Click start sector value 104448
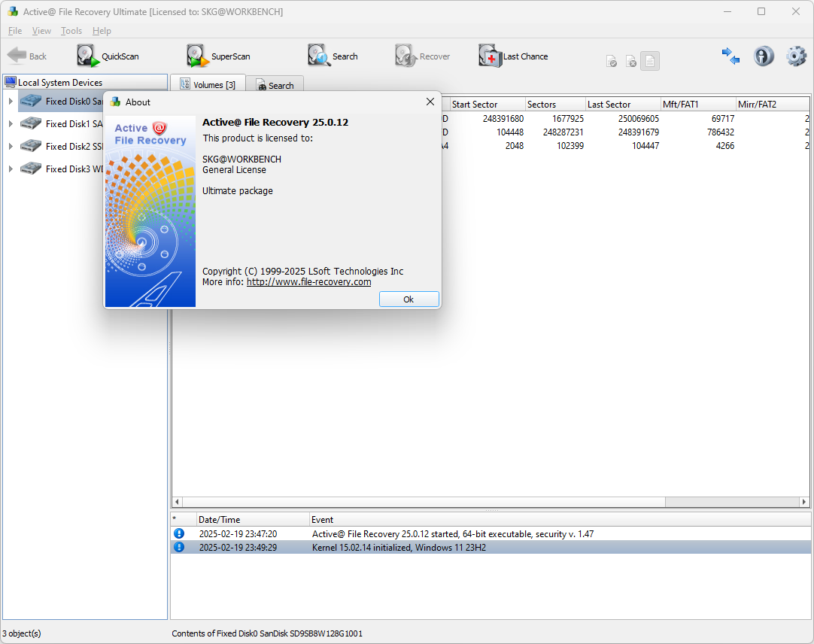Screen dimensions: 814x644 coord(510,132)
